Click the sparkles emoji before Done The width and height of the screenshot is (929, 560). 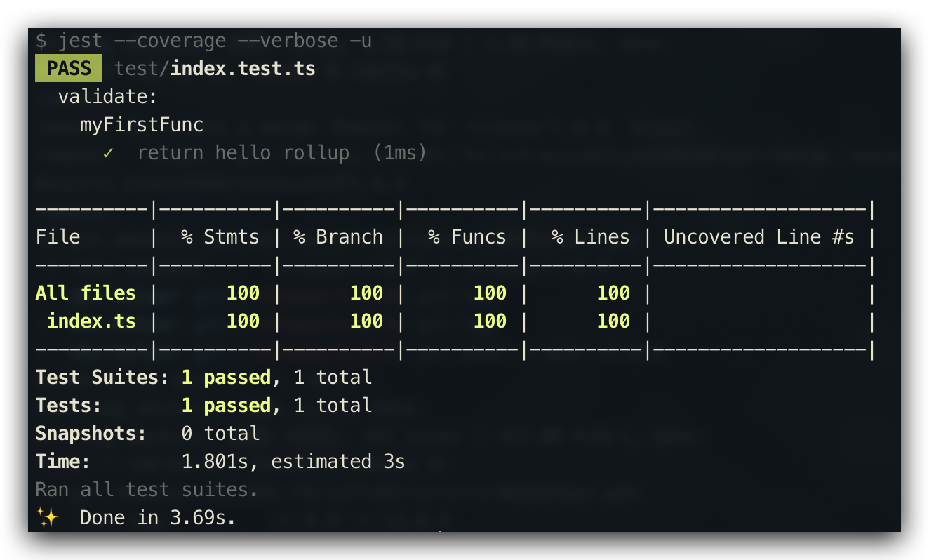click(x=48, y=518)
